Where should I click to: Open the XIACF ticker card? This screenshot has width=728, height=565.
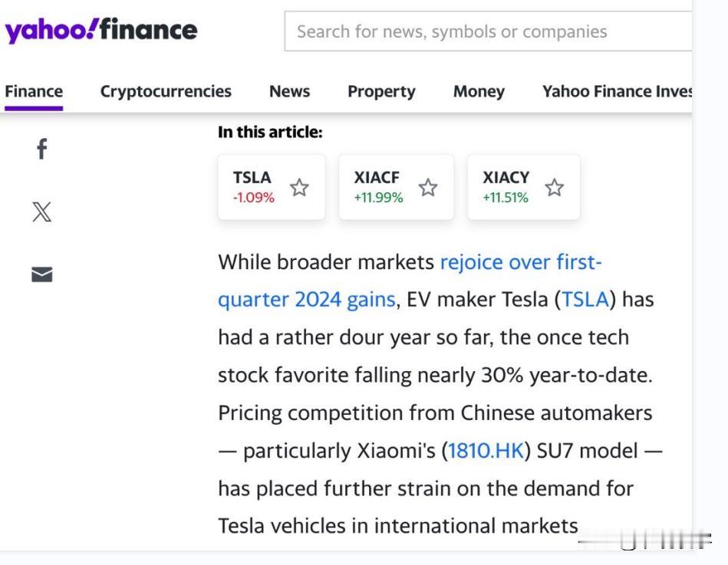[377, 186]
